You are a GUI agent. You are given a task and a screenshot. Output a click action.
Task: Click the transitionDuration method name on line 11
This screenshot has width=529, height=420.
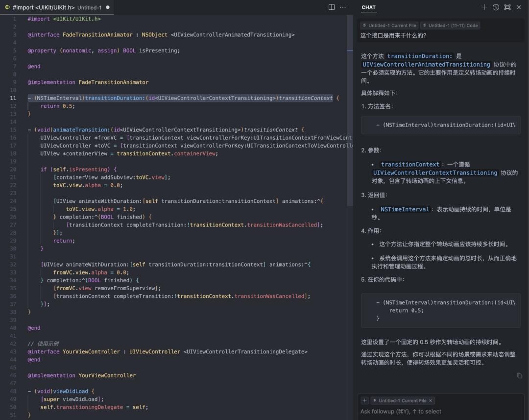click(x=114, y=98)
